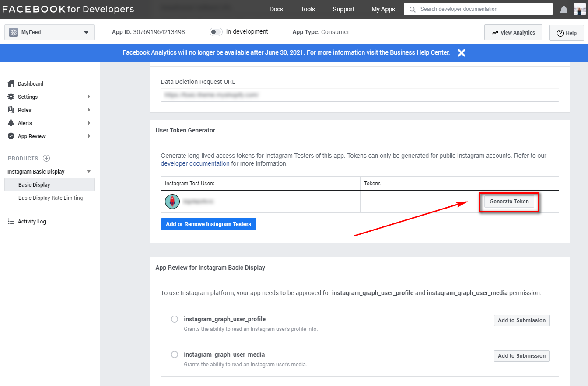Click the Activity Log list icon
The height and width of the screenshot is (386, 588).
coord(11,222)
